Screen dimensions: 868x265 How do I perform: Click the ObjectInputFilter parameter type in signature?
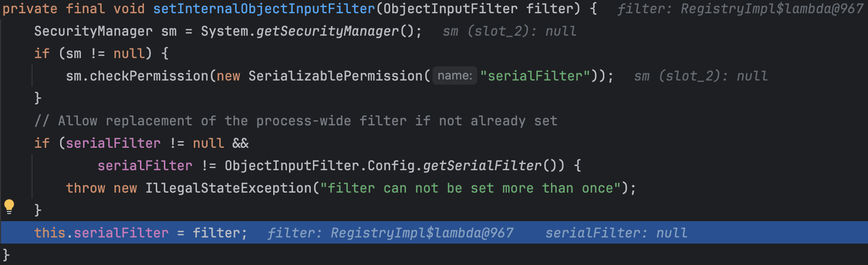coord(450,9)
